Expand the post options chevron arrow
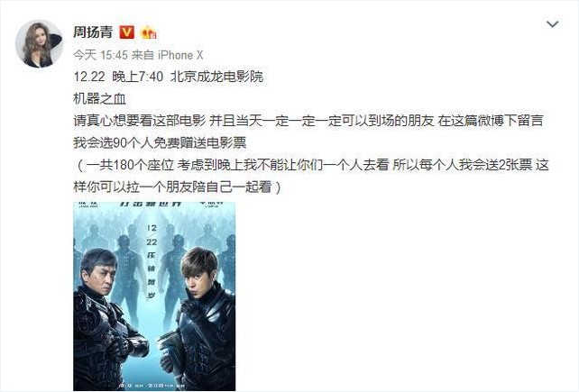 click(553, 24)
